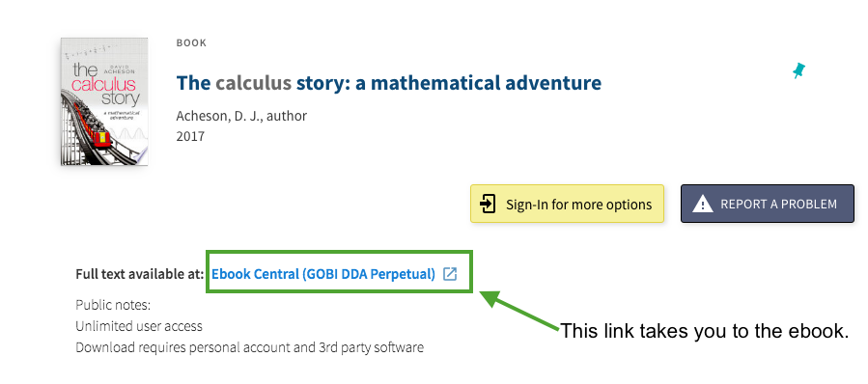Screen dimensions: 868x384
Task: Follow the Ebook Central (GOBI DDA Perpetual) link
Action: 323,274
